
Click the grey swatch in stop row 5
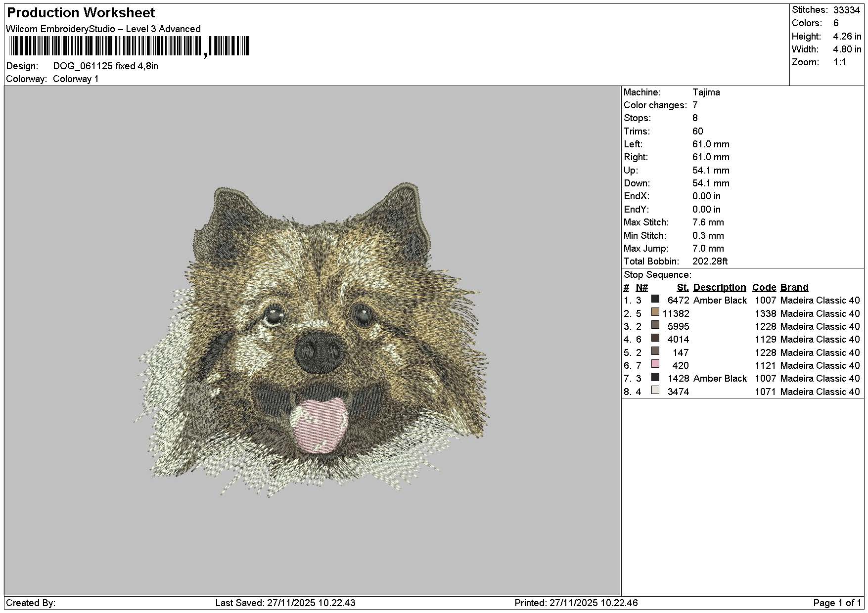tap(655, 351)
